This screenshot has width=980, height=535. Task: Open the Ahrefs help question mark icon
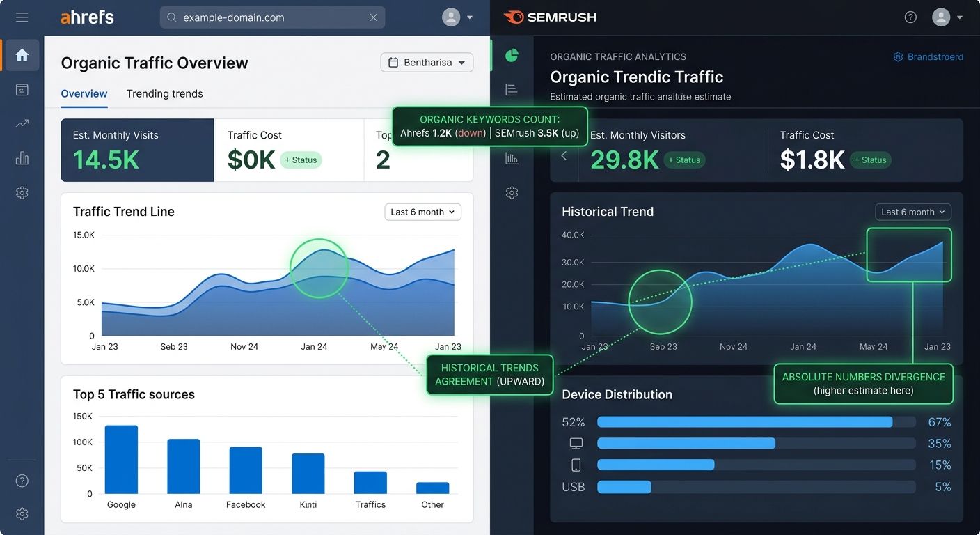[x=22, y=481]
